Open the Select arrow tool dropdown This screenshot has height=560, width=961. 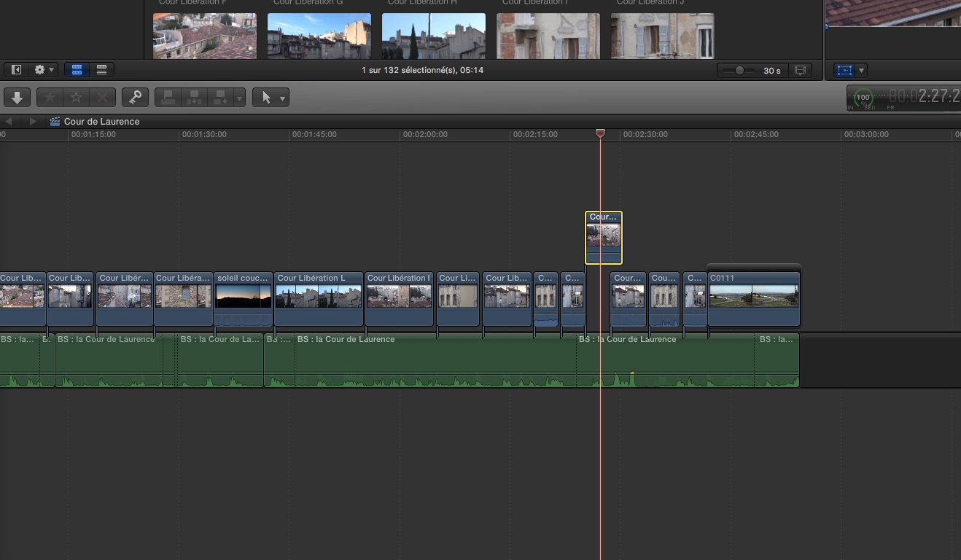pyautogui.click(x=271, y=97)
